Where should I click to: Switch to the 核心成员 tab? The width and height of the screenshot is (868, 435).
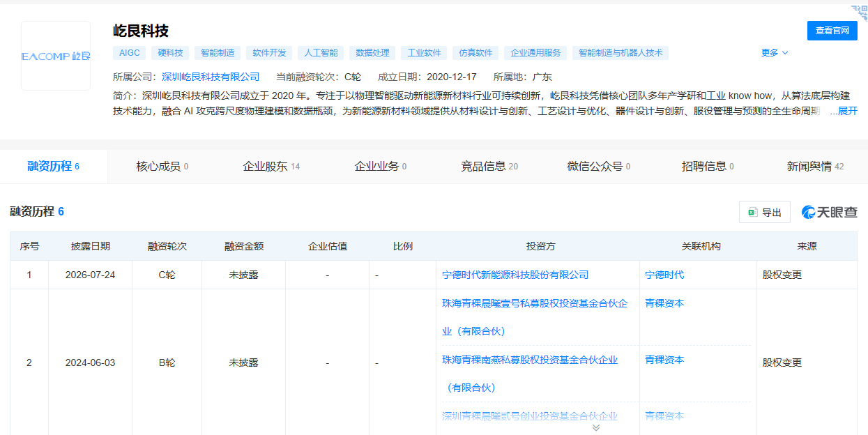click(162, 167)
